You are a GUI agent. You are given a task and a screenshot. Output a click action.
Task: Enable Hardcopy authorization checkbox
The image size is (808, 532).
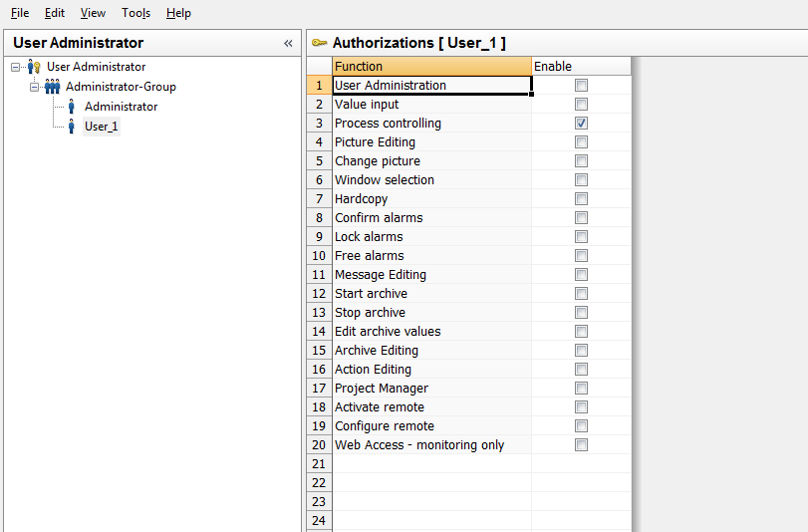point(581,199)
